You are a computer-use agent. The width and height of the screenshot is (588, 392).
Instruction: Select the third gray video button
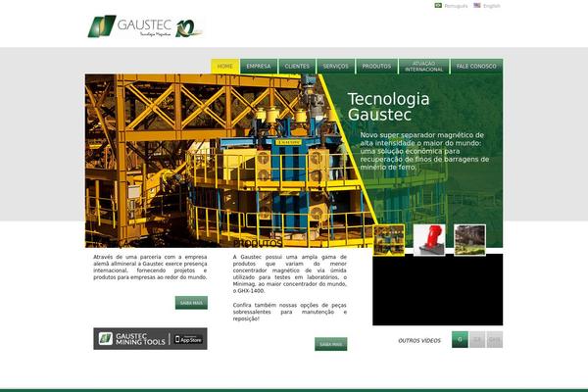pyautogui.click(x=494, y=339)
